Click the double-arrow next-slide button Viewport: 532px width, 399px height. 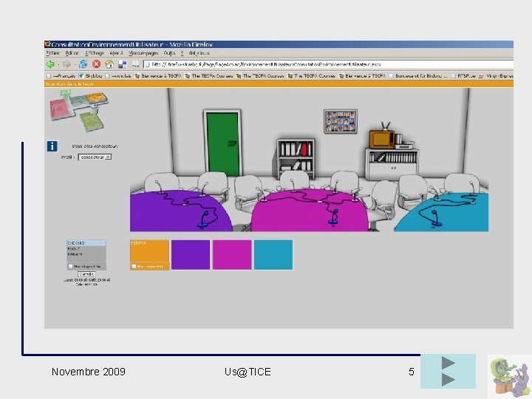point(448,371)
